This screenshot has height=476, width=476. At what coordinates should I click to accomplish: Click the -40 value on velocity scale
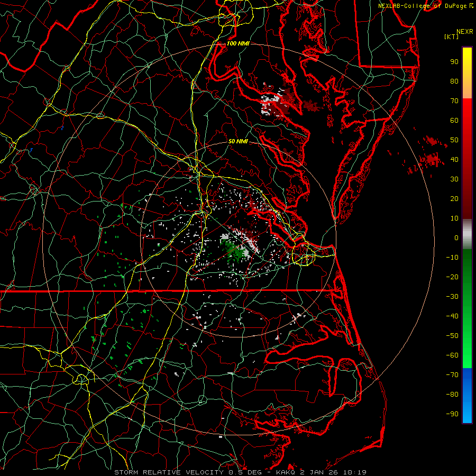[x=452, y=316]
